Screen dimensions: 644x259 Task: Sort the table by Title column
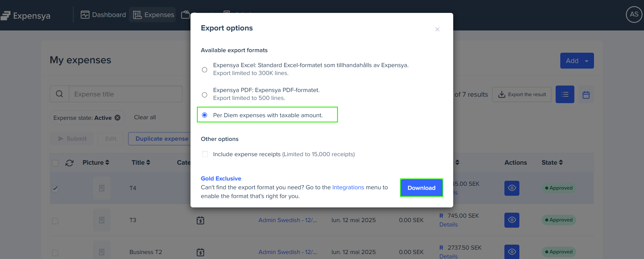click(x=141, y=163)
